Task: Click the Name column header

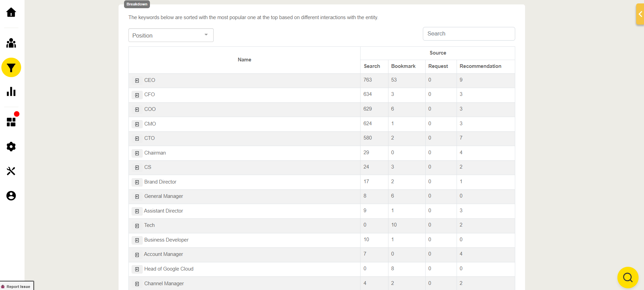Action: click(x=244, y=60)
